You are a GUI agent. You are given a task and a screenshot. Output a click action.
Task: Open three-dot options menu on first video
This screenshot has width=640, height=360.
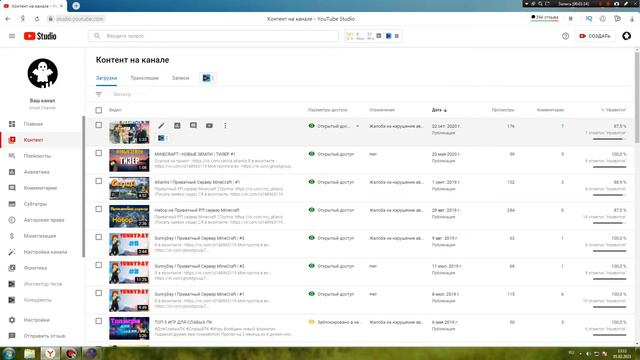click(225, 126)
